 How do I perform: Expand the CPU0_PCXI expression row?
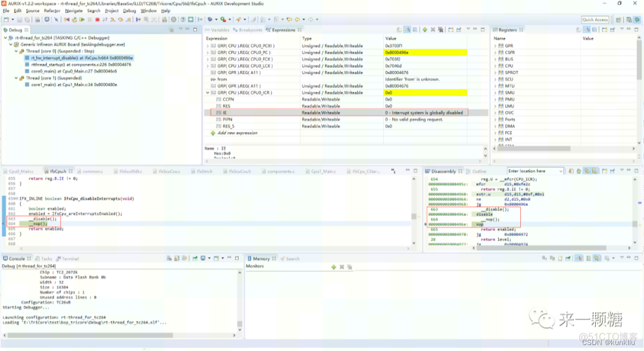click(208, 46)
